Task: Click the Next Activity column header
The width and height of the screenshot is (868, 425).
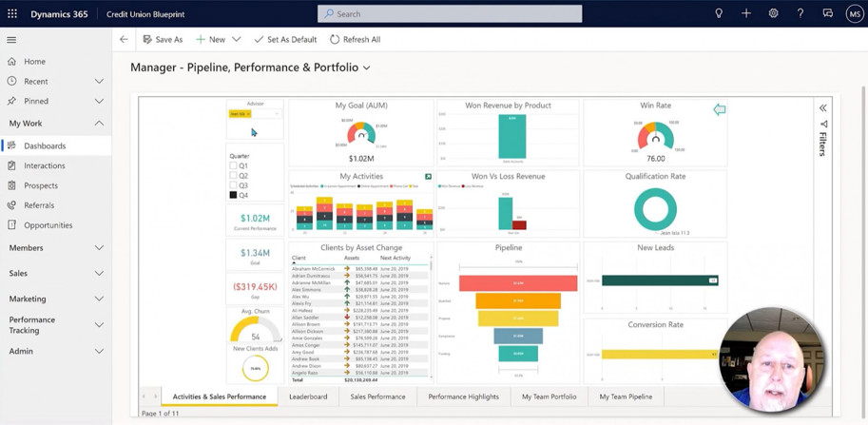Action: 395,258
